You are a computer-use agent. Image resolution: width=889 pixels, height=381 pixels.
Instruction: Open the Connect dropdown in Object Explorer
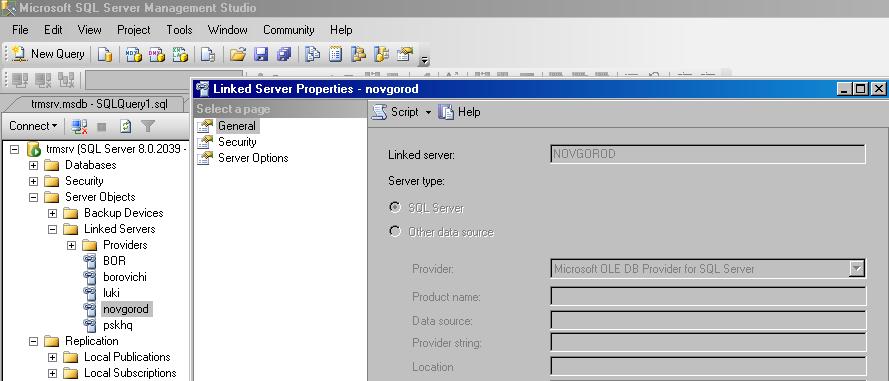click(x=33, y=126)
